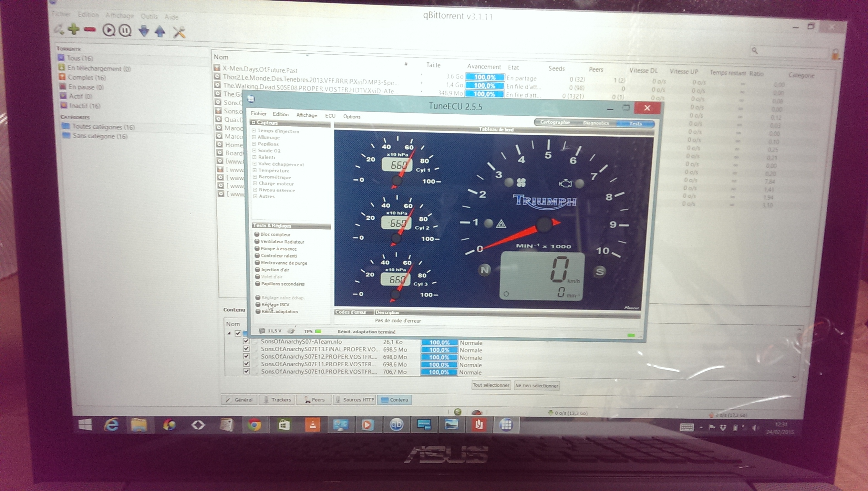
Task: Open Peers tab in qBittorrent
Action: coord(314,400)
